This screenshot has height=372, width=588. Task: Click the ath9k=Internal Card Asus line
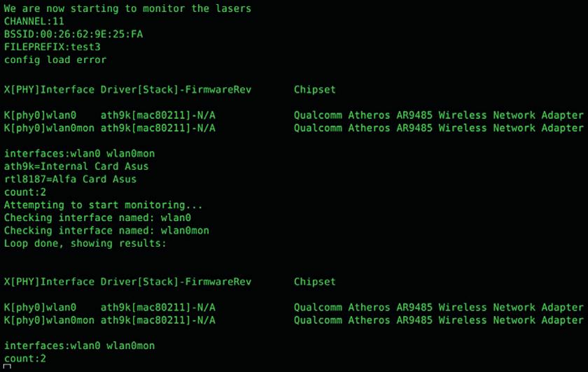[x=76, y=166]
